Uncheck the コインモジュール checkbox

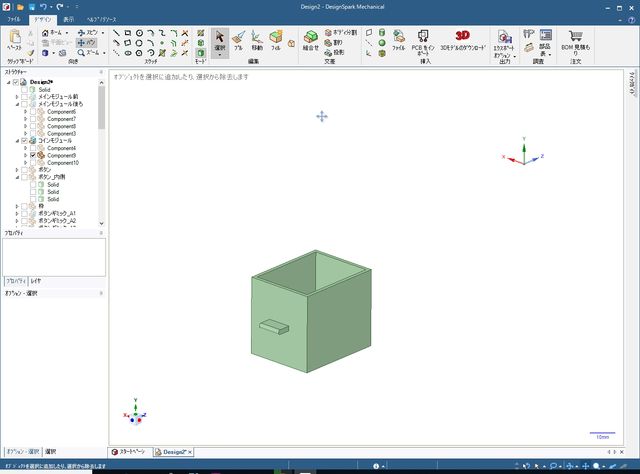point(24,140)
